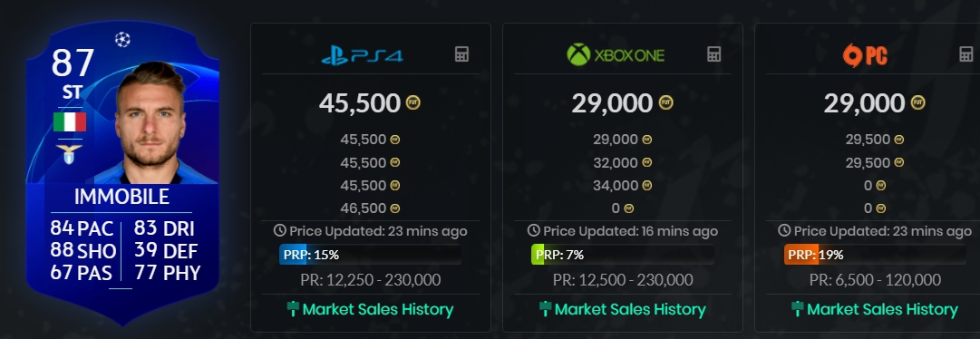Viewport: 980px width, 339px height.
Task: Click the Italy flag on the card
Action: coord(70,122)
